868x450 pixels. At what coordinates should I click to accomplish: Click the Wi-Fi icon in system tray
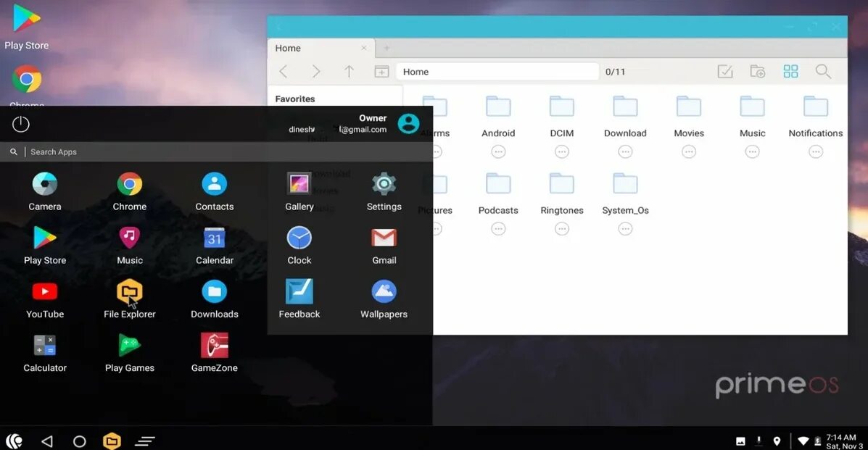(803, 441)
